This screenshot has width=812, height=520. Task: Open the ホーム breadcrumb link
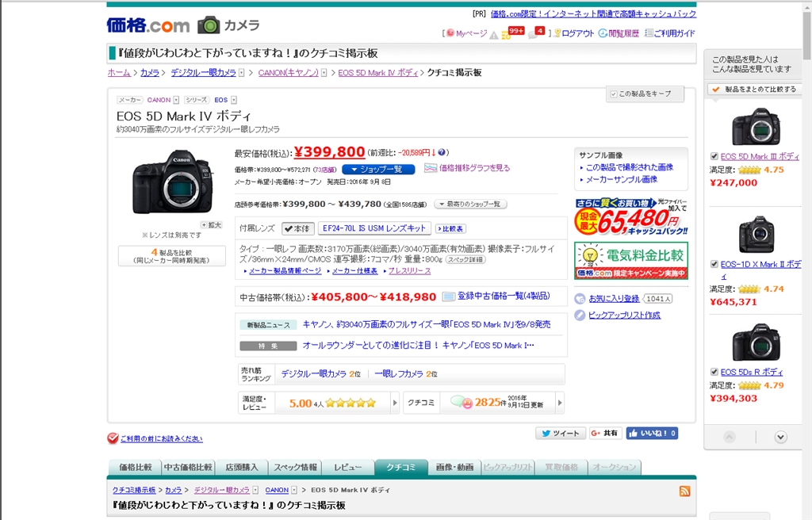pos(119,73)
